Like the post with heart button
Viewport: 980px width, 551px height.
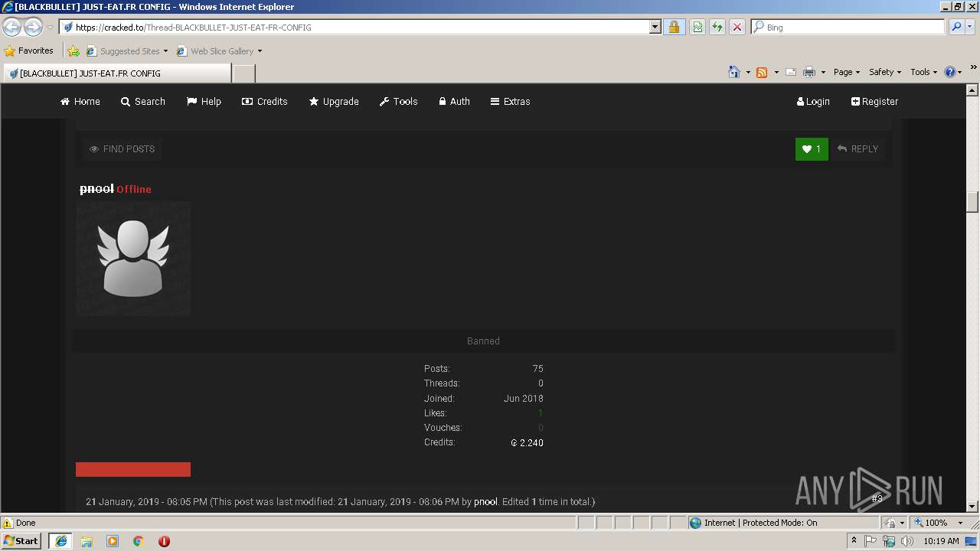812,149
